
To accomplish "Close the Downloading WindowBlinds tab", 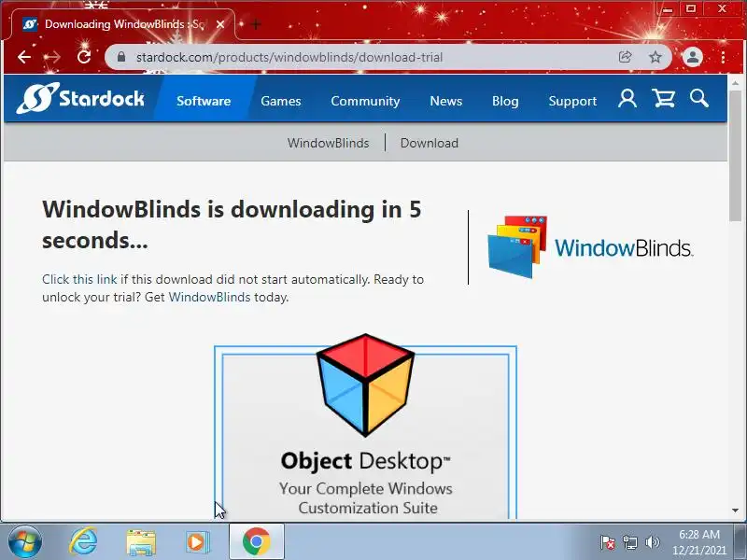I will (220, 24).
